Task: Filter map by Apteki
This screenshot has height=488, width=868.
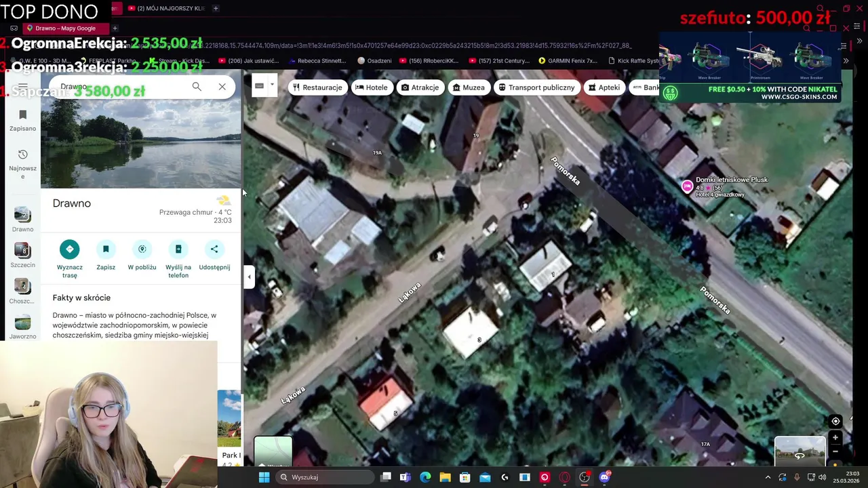Action: tap(604, 87)
